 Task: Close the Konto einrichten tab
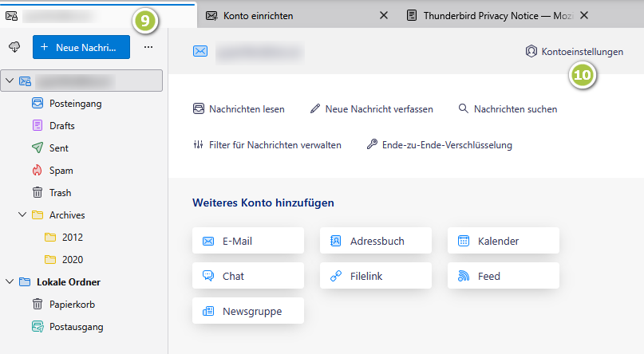tap(384, 16)
